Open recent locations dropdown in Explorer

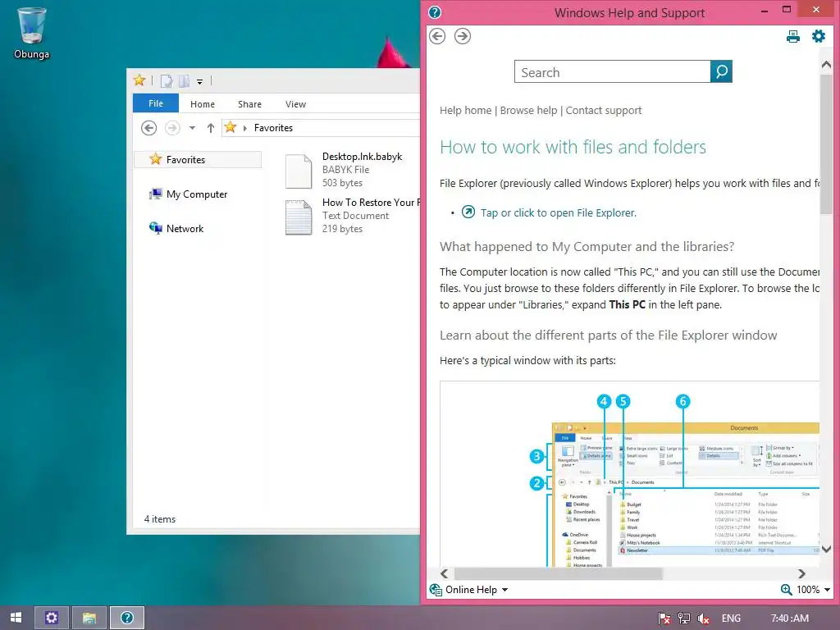click(x=192, y=128)
